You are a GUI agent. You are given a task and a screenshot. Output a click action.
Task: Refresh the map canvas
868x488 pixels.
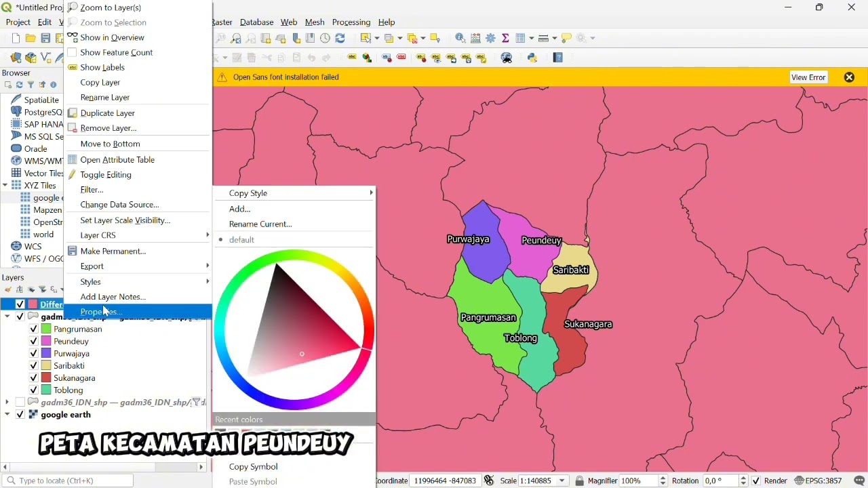(340, 39)
